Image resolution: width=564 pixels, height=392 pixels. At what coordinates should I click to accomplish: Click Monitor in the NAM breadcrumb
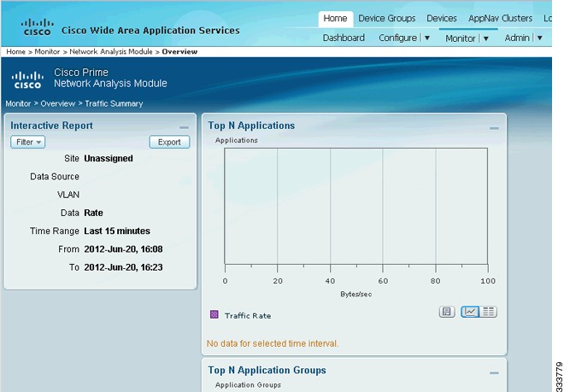click(x=18, y=103)
